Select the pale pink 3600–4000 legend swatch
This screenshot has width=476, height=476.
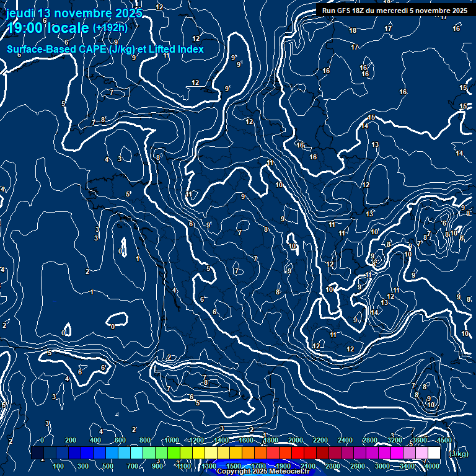(421, 452)
